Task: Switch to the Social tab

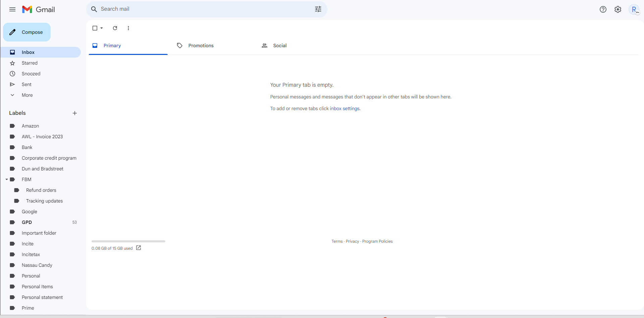Action: 298,46
